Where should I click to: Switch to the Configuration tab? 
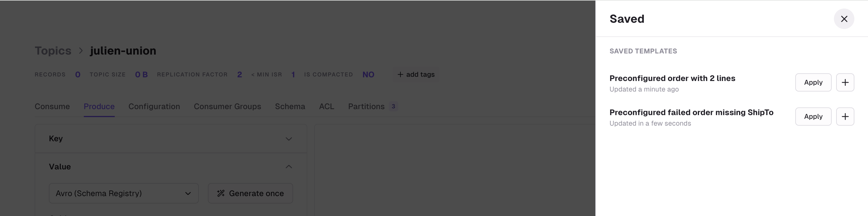click(154, 107)
